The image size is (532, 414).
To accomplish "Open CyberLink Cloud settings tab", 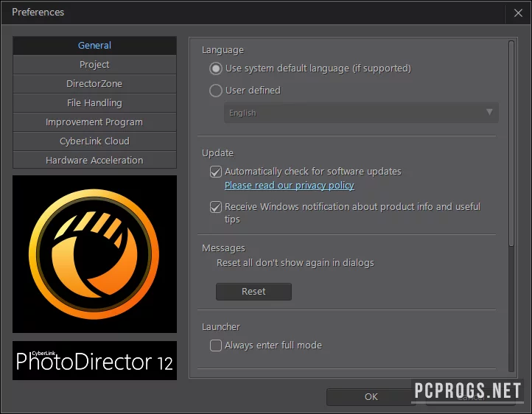I will click(94, 141).
